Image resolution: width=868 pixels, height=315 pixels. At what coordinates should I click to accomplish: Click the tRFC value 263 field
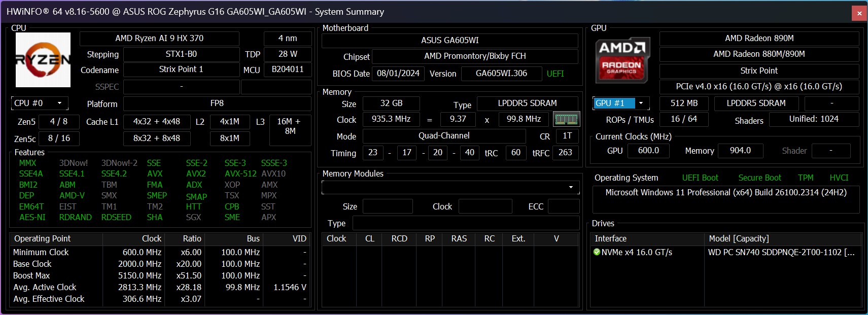coord(565,153)
